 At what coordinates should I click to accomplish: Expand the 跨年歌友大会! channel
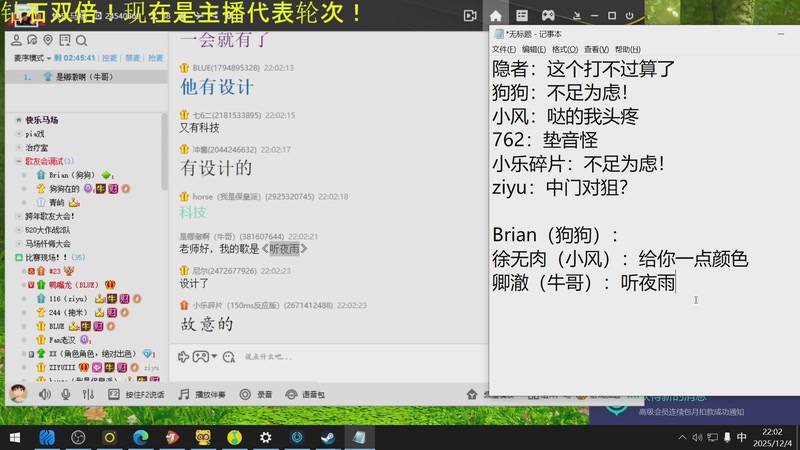coord(19,216)
